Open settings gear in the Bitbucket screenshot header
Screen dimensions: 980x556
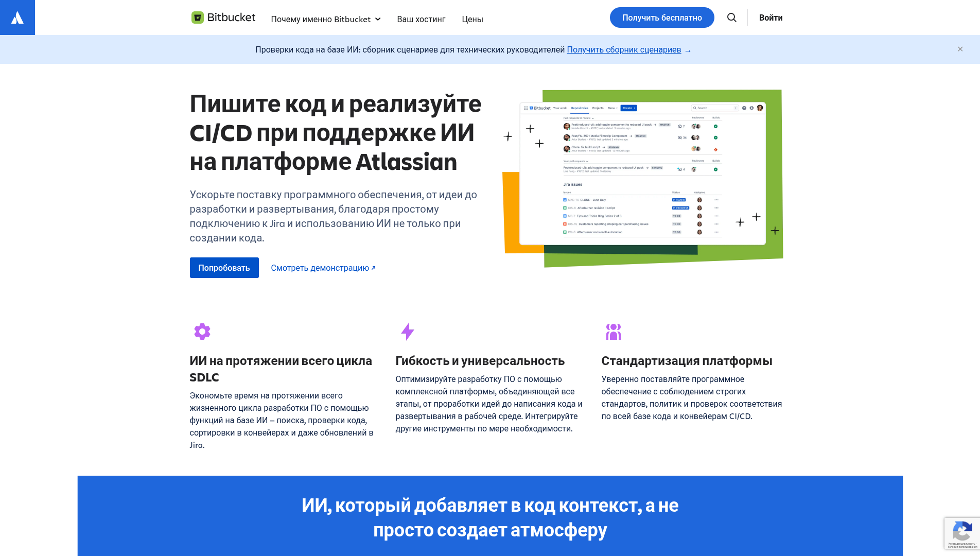point(751,108)
